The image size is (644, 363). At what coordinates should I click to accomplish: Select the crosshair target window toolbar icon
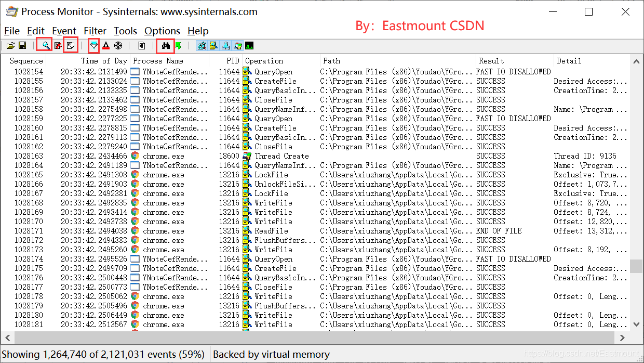[x=118, y=46]
